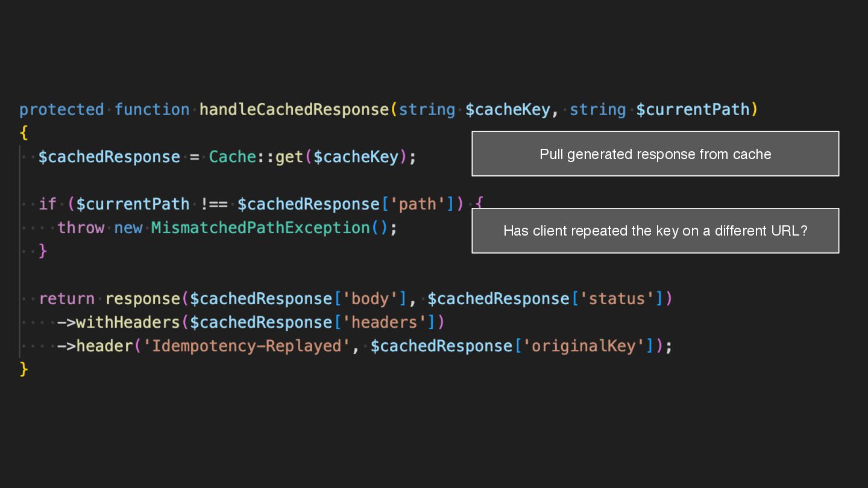This screenshot has width=868, height=488.
Task: Click the !== comparison operator
Action: coord(214,204)
